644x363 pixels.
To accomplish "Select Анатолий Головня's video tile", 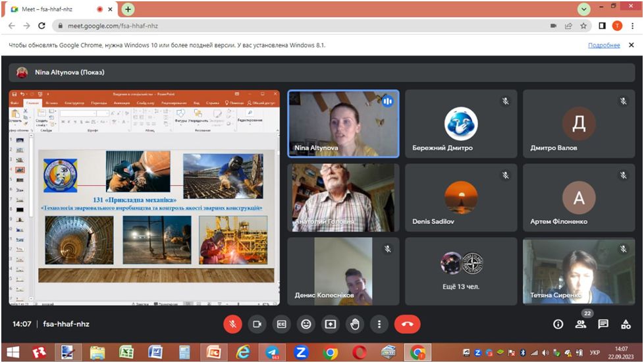I will click(343, 198).
